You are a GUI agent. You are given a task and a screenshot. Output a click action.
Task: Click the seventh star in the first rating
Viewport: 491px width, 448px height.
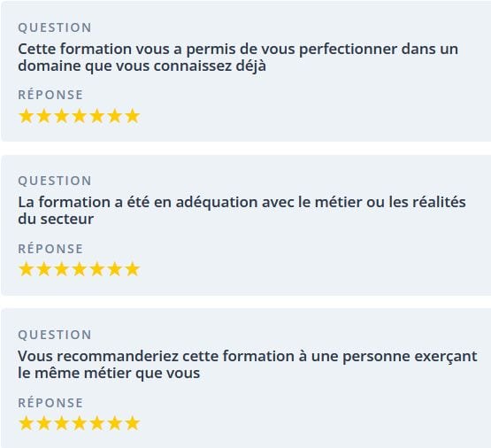(133, 116)
